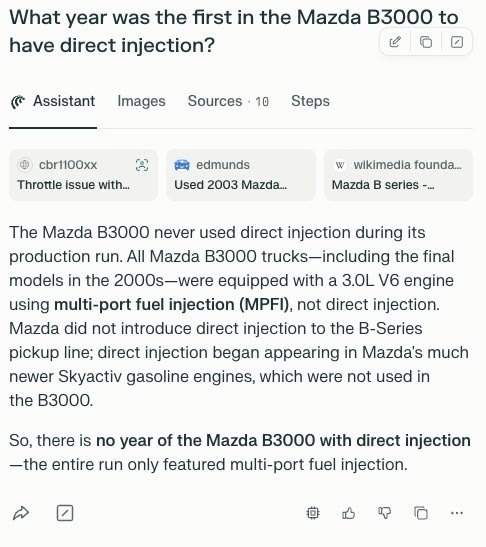Copy the answer text with the bottom copy icon
486x547 pixels.
point(421,513)
